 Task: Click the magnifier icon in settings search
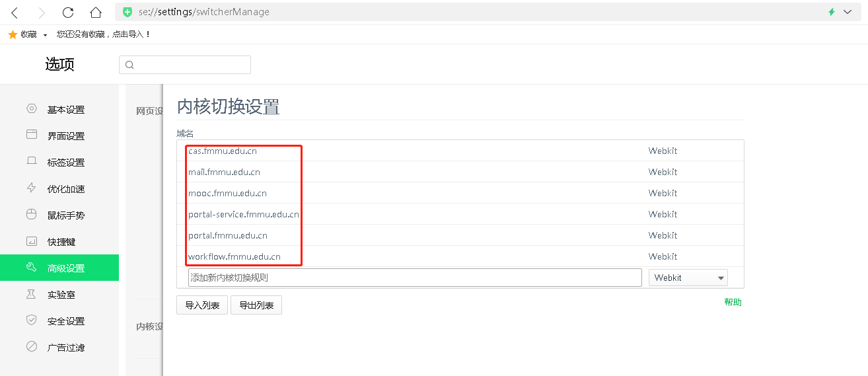[129, 65]
